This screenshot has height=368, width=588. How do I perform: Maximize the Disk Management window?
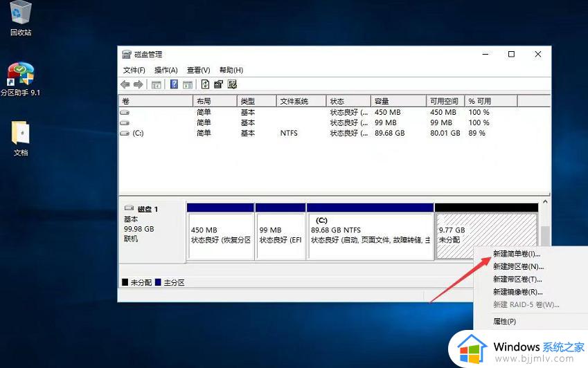(x=511, y=54)
